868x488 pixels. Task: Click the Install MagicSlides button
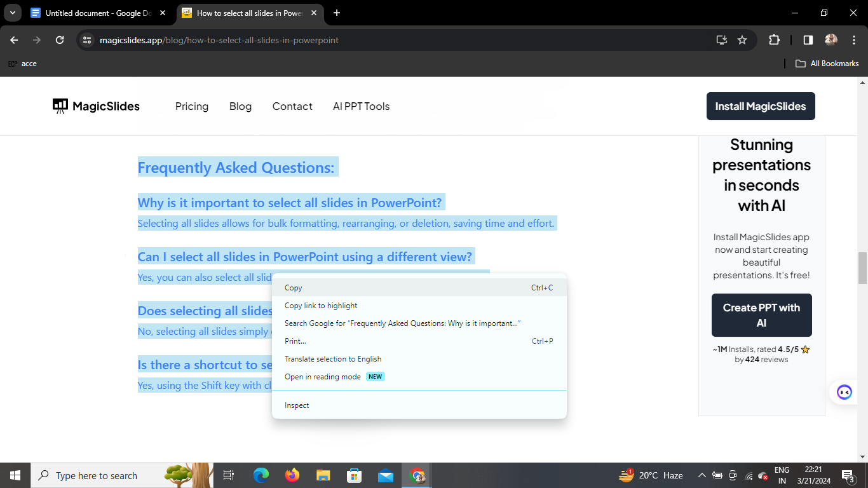pos(761,106)
